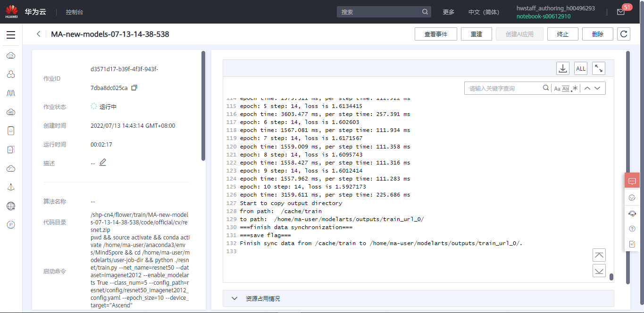The width and height of the screenshot is (644, 313).
Task: Toggle whole-word matching in log search
Action: 566,89
